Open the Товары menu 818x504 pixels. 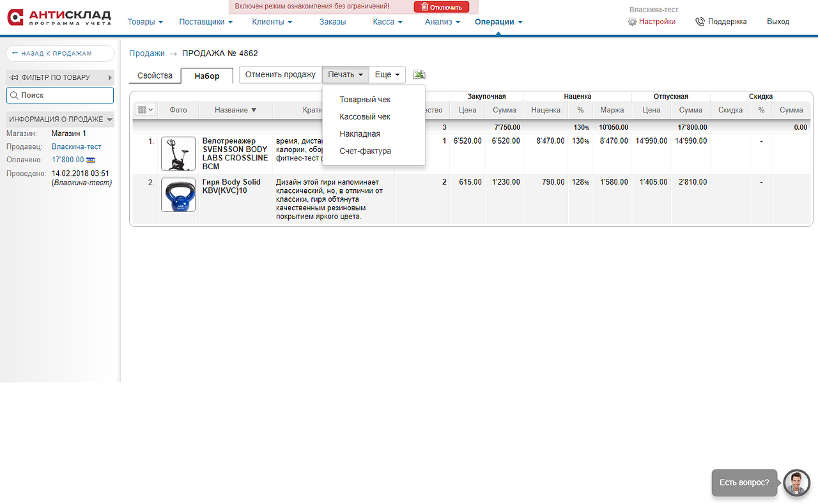tap(145, 22)
